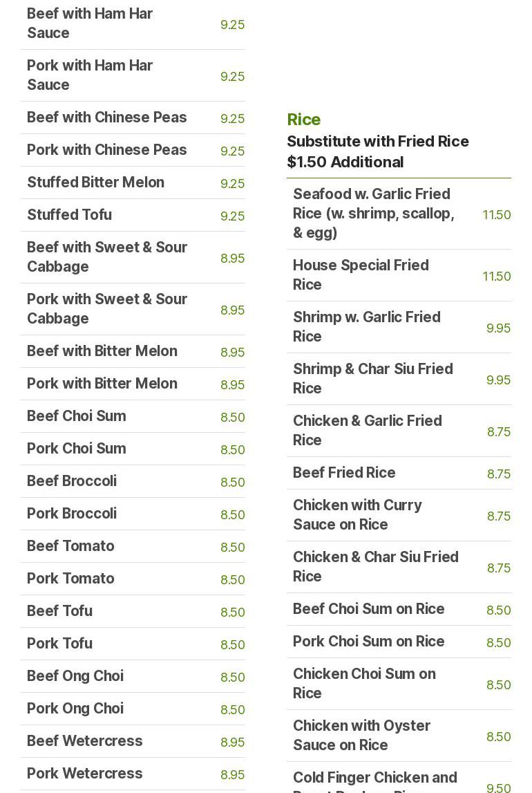Screen dimensions: 532x793
Task: Choose Shrimp & Char Siu Fried Rice
Action: point(372,379)
